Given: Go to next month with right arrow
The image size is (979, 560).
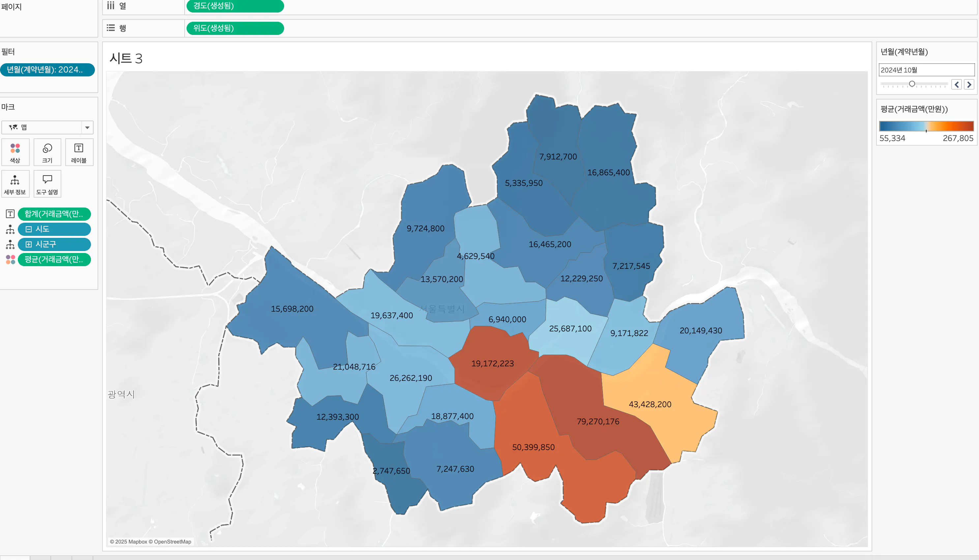Looking at the screenshot, I should [x=969, y=84].
